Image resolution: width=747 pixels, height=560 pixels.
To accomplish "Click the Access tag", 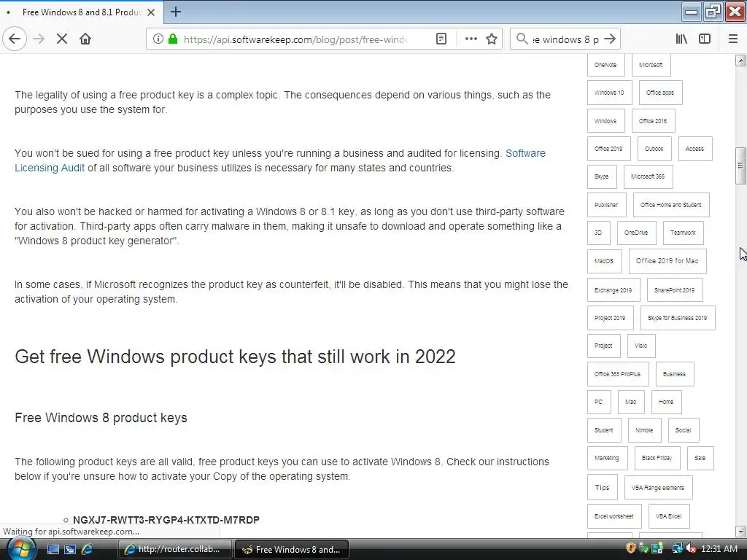I will [x=694, y=149].
